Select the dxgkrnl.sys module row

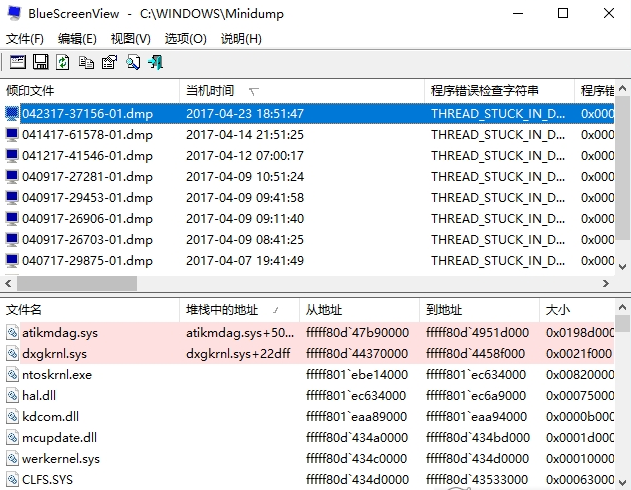307,353
